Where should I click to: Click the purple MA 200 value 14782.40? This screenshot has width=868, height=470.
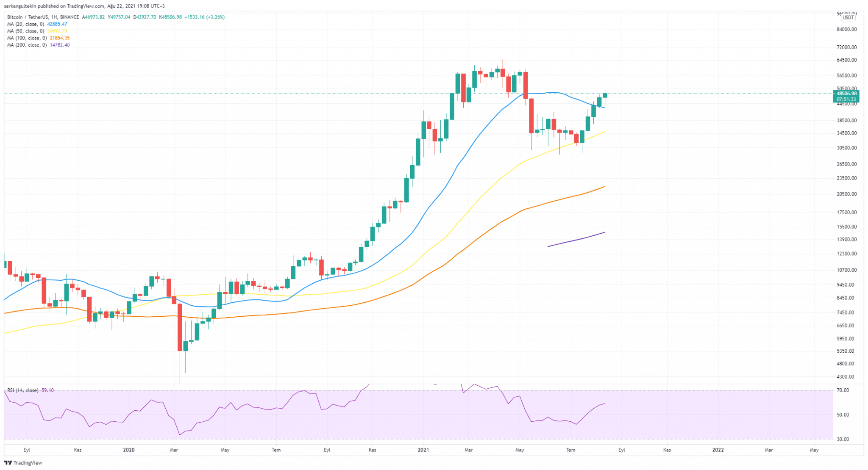pyautogui.click(x=59, y=45)
